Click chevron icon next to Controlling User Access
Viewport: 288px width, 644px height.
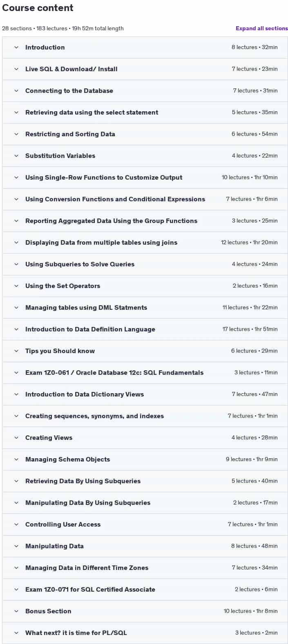[16, 525]
